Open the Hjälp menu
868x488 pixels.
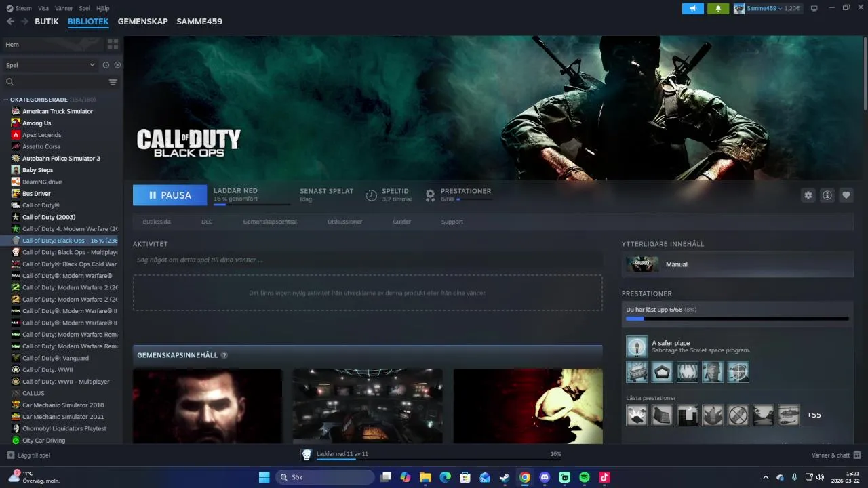pos(103,8)
